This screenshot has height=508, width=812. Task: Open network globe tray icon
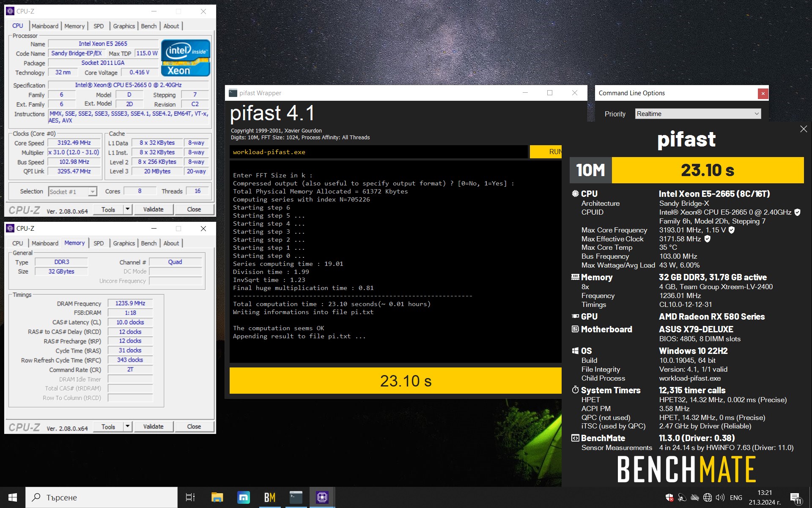[x=708, y=497]
